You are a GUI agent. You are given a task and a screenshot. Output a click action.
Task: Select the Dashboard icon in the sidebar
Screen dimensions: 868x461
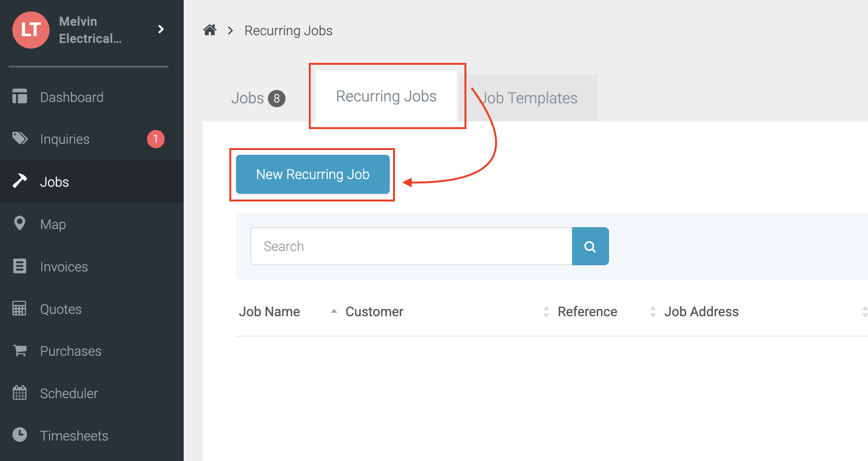20,97
